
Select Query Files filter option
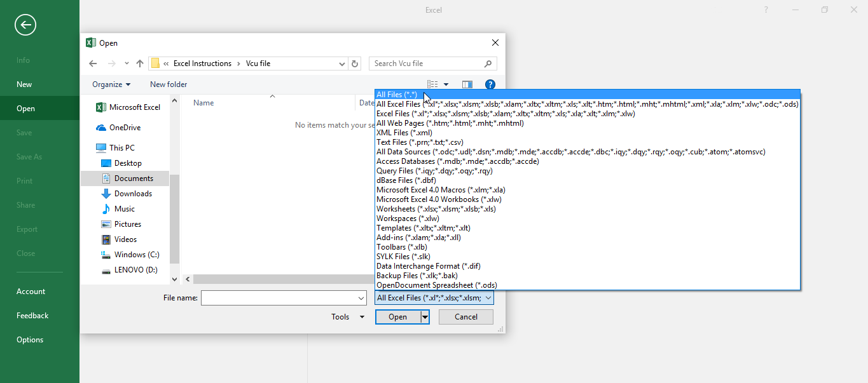tap(587, 171)
